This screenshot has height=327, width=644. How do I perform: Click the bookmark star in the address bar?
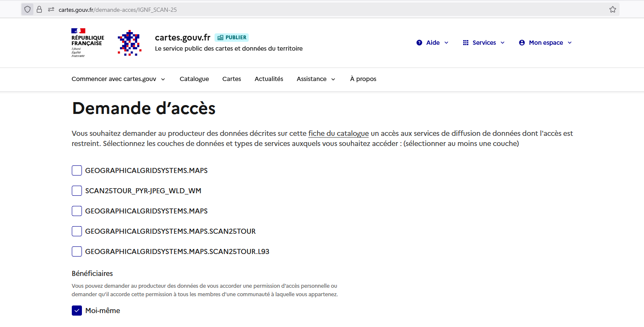point(612,9)
